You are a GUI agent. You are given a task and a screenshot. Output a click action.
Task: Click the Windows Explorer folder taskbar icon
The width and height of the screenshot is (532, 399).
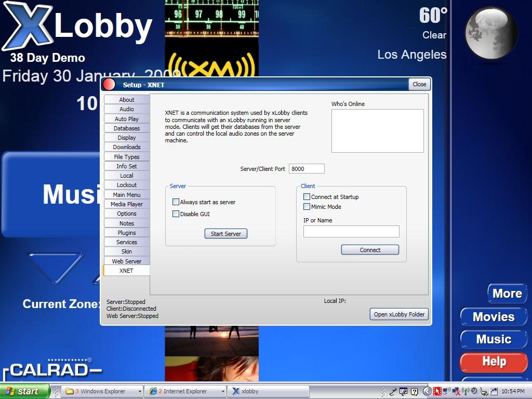tap(70, 391)
